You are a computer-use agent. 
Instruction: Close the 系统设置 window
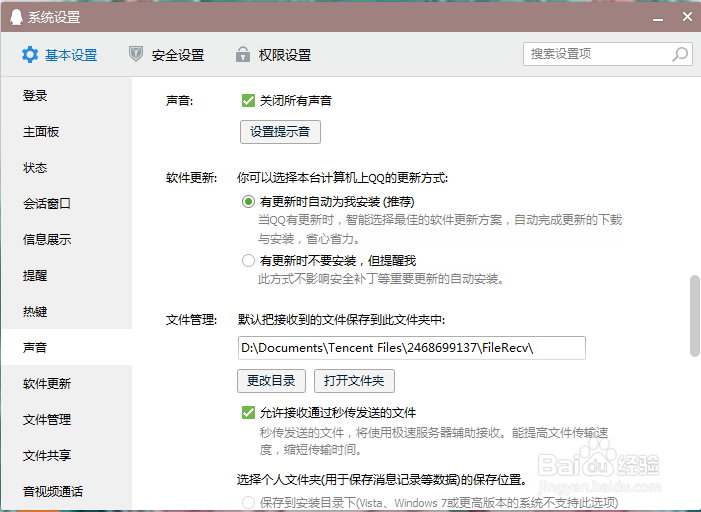click(687, 17)
